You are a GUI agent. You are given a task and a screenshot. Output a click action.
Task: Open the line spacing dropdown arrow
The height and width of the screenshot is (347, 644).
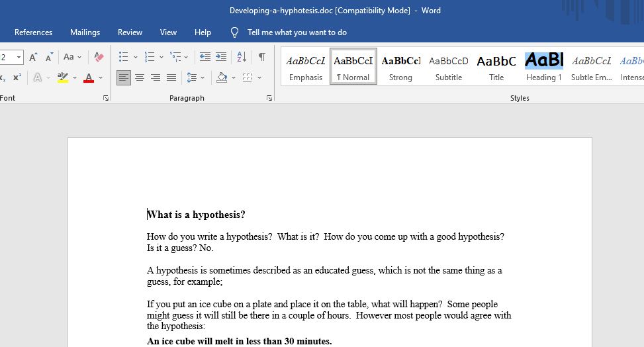click(203, 77)
